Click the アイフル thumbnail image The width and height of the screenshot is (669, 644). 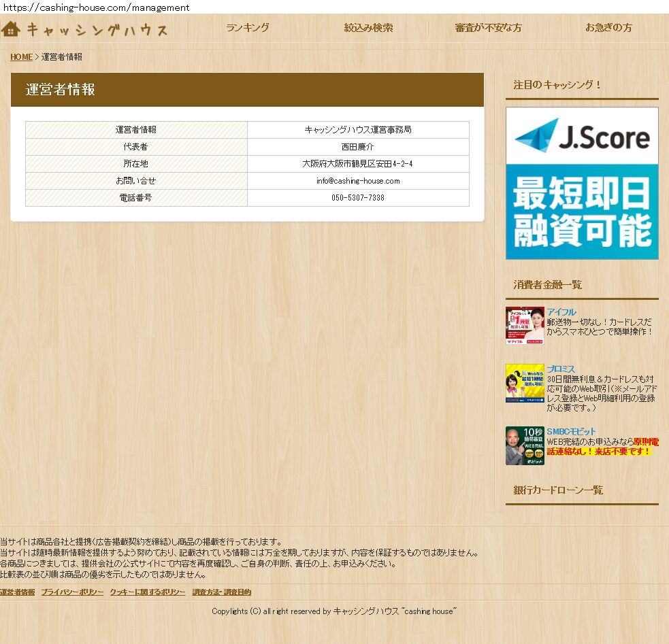click(x=525, y=326)
